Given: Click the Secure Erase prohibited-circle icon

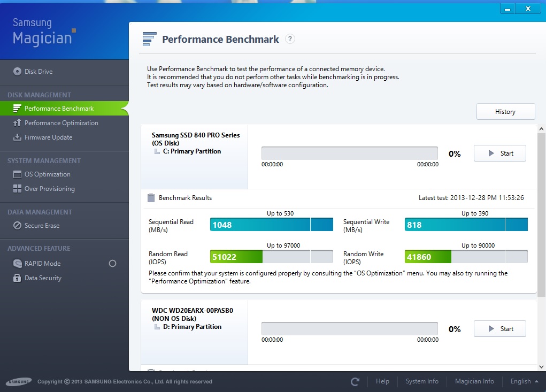Looking at the screenshot, I should [17, 226].
